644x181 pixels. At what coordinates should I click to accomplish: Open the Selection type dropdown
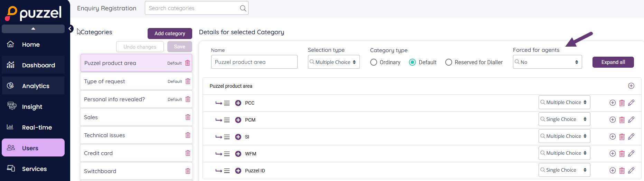pos(334,62)
